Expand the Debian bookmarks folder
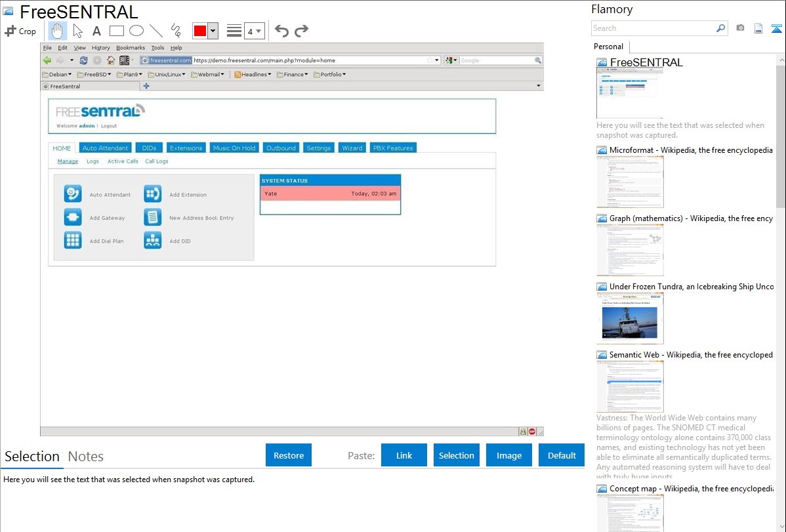 tap(56, 74)
